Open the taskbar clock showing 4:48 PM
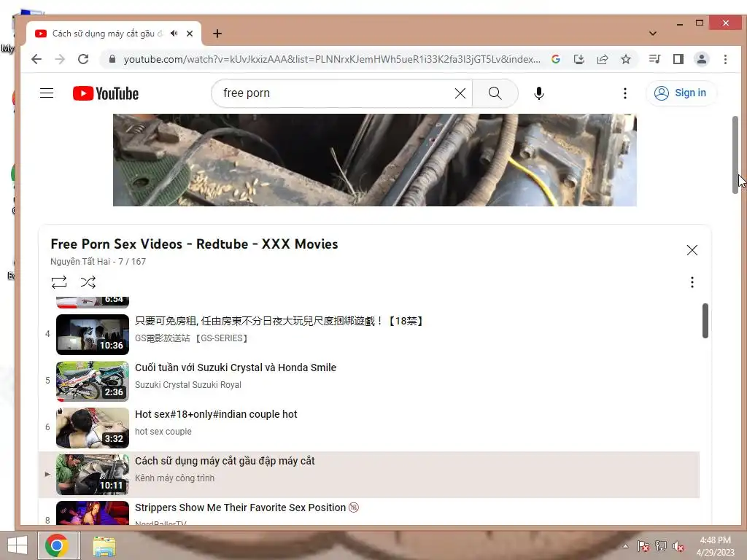 click(x=715, y=546)
